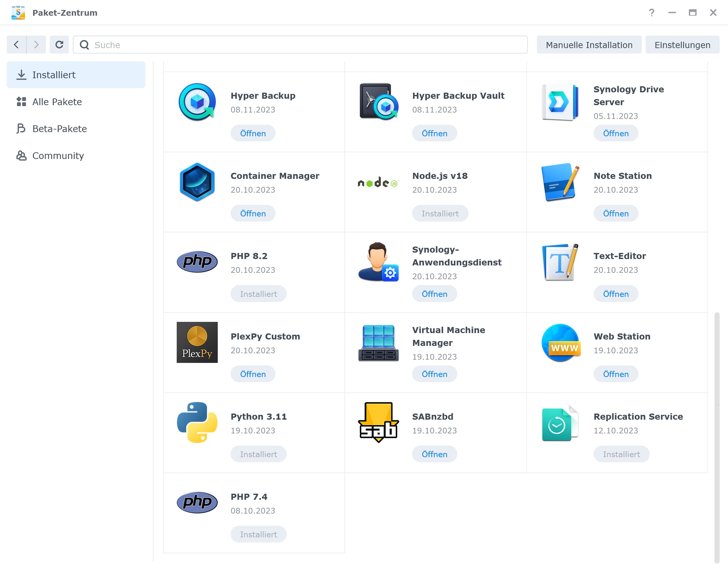The image size is (728, 570).
Task: Click the Python 3.11 logo icon
Action: 197,423
